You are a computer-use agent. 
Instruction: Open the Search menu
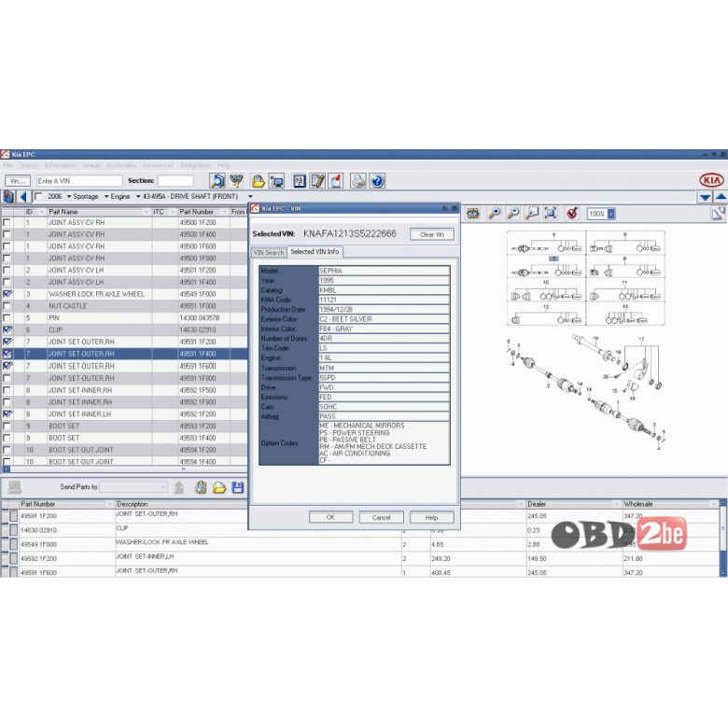point(28,165)
